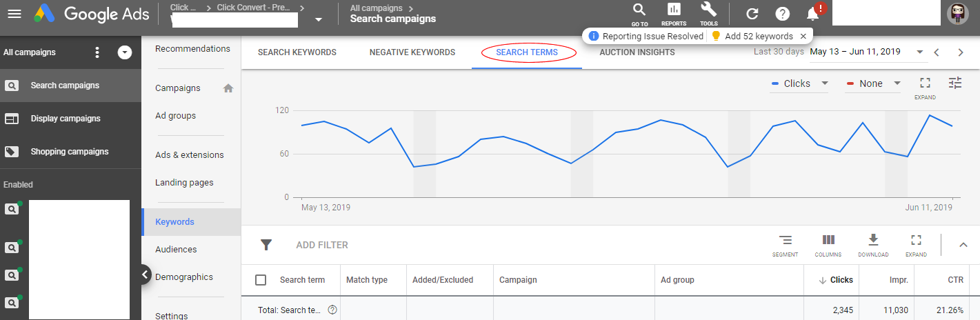This screenshot has height=320, width=980.
Task: Open Campaigns in the page menu
Action: tap(178, 88)
